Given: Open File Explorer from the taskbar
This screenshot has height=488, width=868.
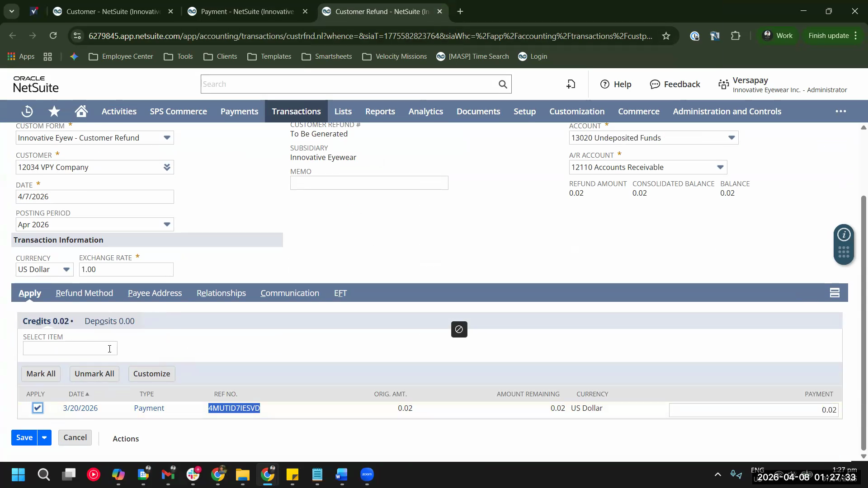Looking at the screenshot, I should pyautogui.click(x=242, y=474).
